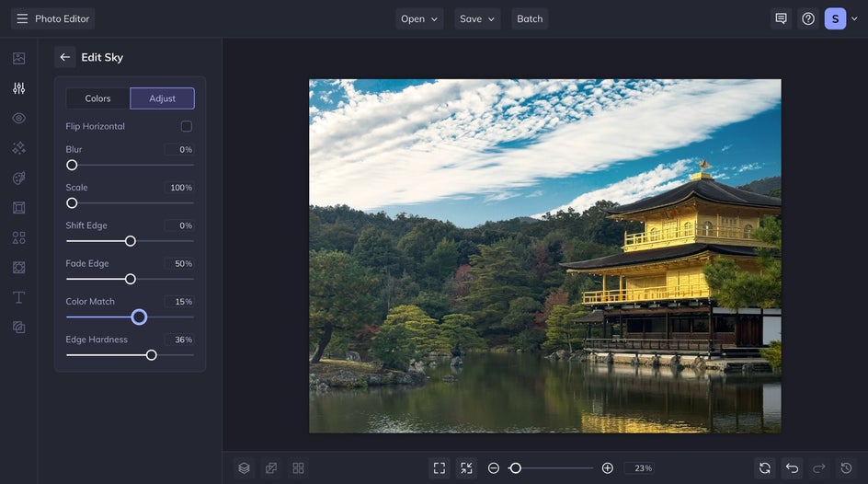
Task: Open the Touch Up eye sidebar icon
Action: pos(18,118)
